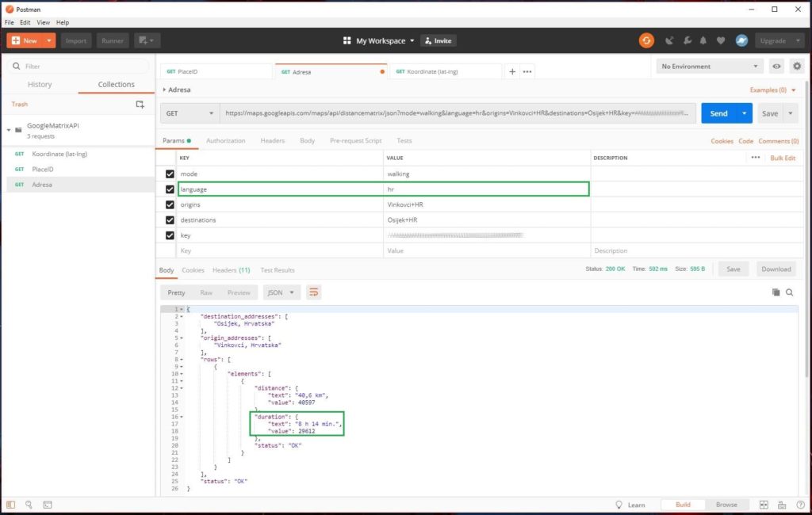This screenshot has height=515, width=812.
Task: Create a new collection with plus-folder icon
Action: pyautogui.click(x=140, y=104)
